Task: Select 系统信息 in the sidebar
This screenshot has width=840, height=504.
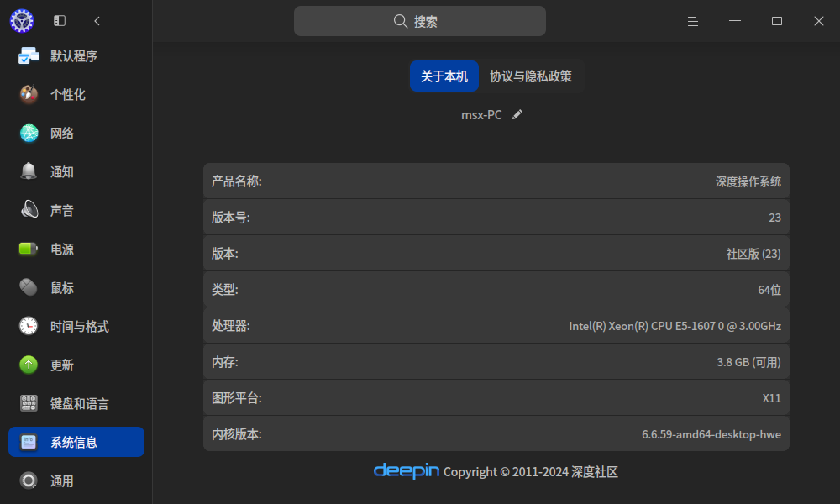Action: coord(76,442)
